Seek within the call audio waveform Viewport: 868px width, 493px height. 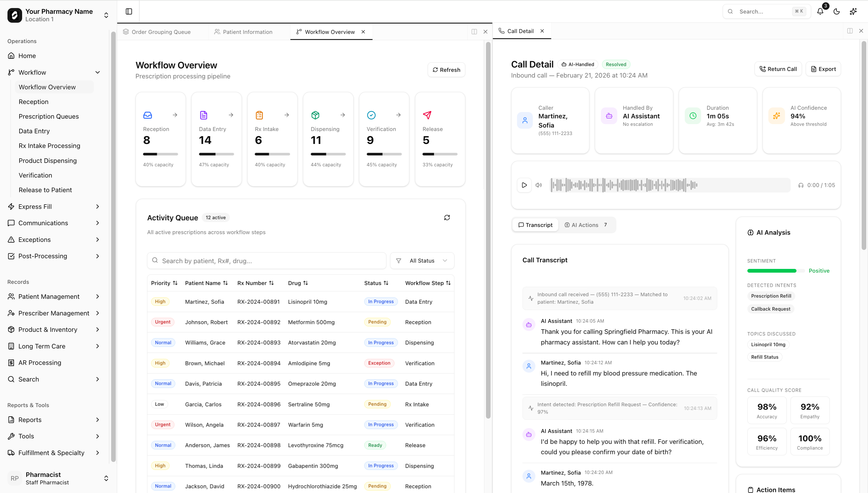(669, 185)
